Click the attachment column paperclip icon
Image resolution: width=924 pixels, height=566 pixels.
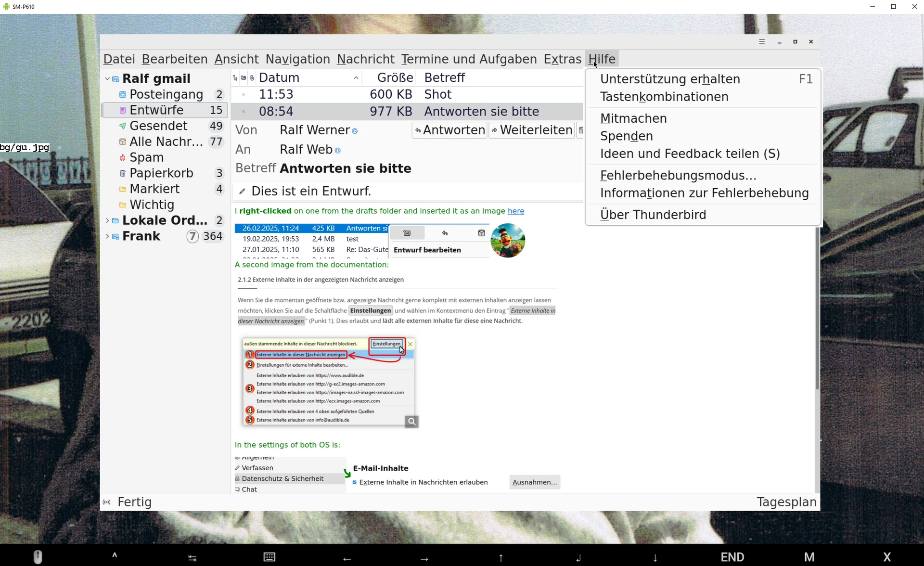pos(252,78)
